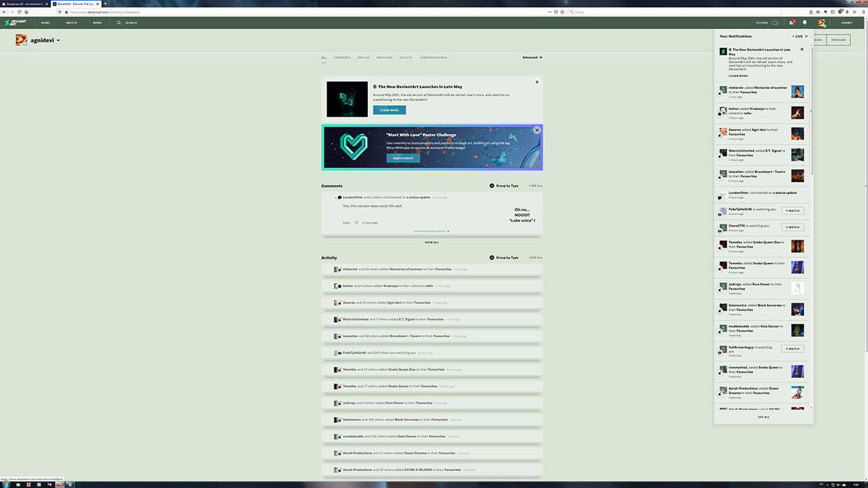Image resolution: width=868 pixels, height=488 pixels.
Task: Click the agnidevi profile avatar
Action: point(21,40)
